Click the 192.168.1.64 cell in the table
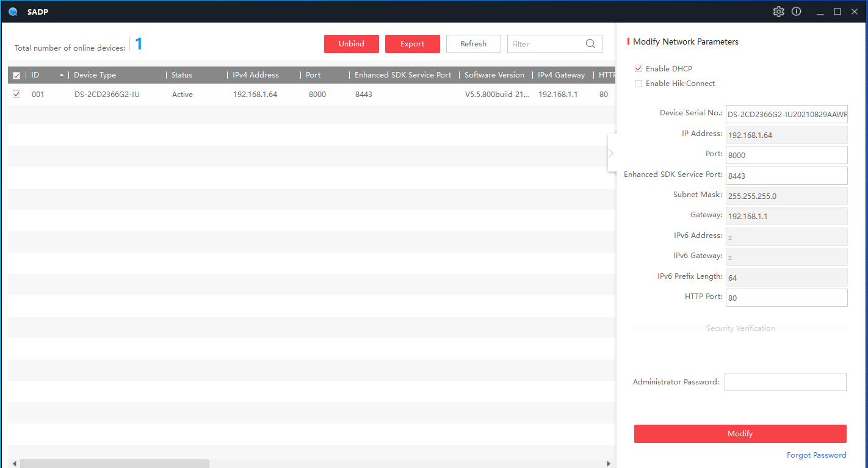This screenshot has height=468, width=868. (255, 95)
